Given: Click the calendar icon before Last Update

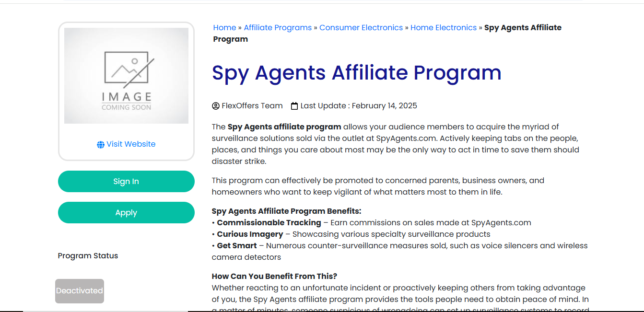Looking at the screenshot, I should click(x=294, y=106).
